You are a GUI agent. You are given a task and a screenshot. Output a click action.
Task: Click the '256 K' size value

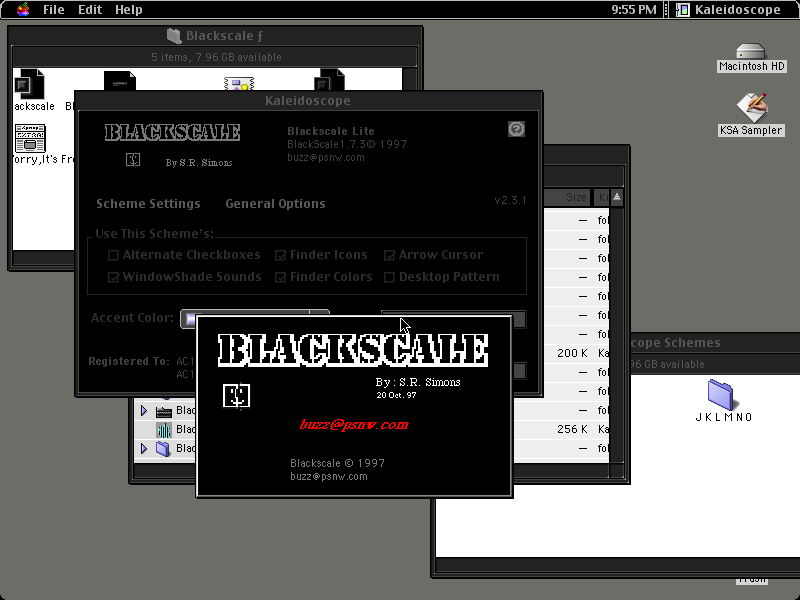(x=572, y=429)
